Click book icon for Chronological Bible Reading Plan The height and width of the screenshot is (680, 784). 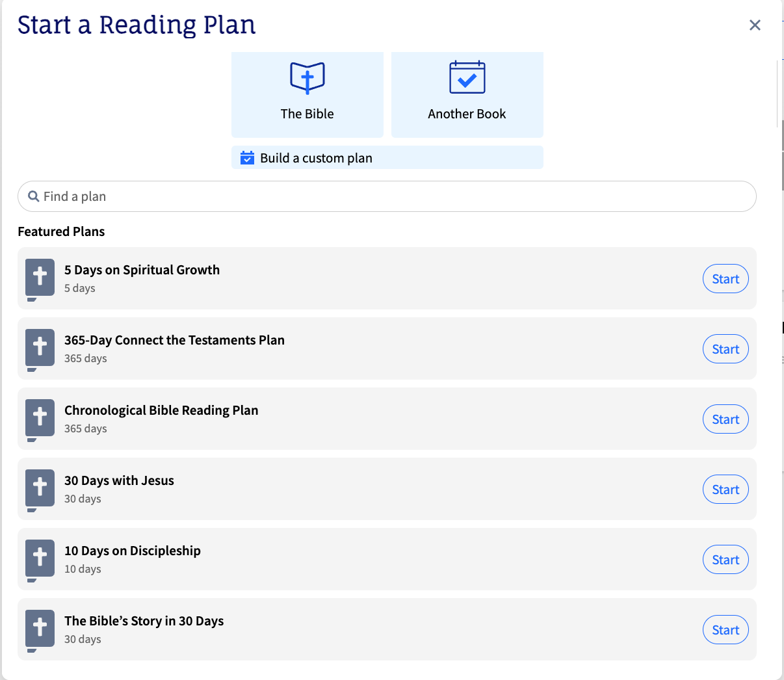tap(40, 420)
